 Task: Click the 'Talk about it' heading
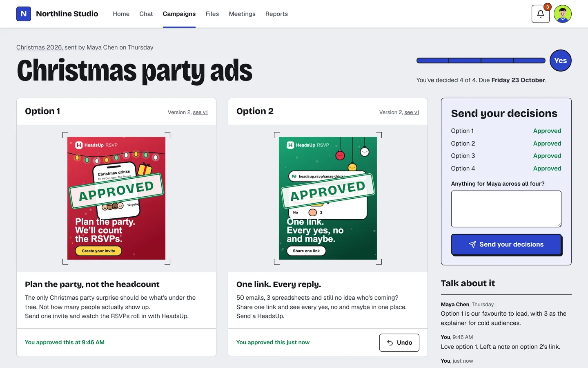click(x=468, y=283)
